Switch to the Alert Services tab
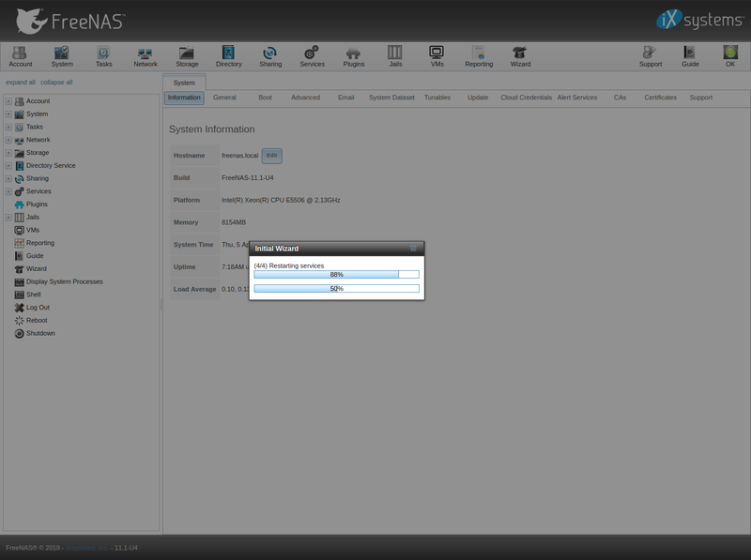 point(576,98)
